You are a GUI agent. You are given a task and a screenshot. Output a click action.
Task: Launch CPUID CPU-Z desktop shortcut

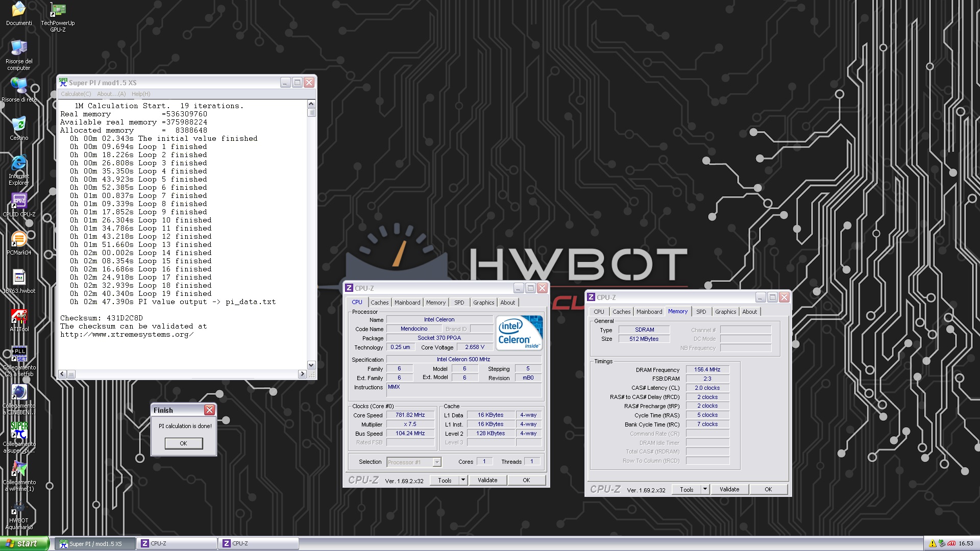(x=19, y=205)
